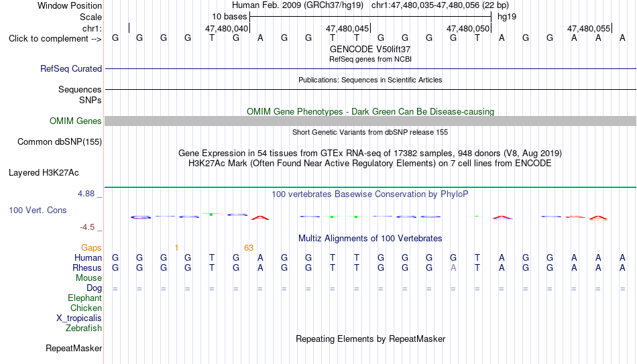Viewport: 637px width, 364px height.
Task: Click the orange gap count 1
Action: 176,248
